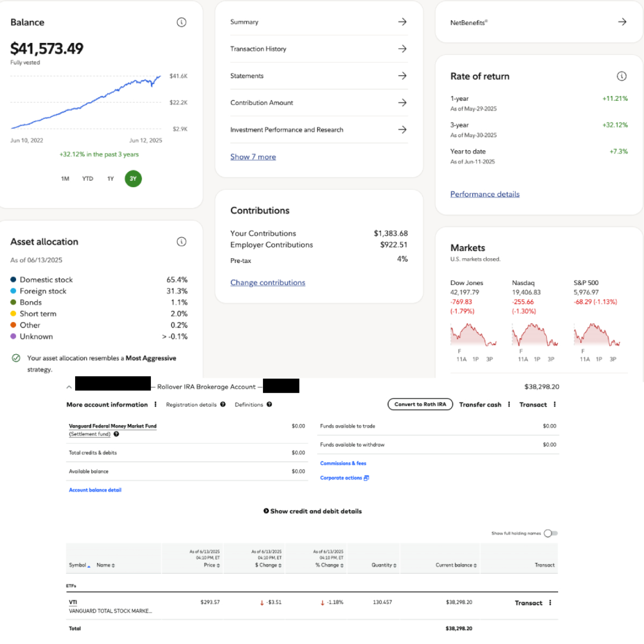Sort holdings by $ Change column
Screen dimensions: 644x644
(x=269, y=565)
